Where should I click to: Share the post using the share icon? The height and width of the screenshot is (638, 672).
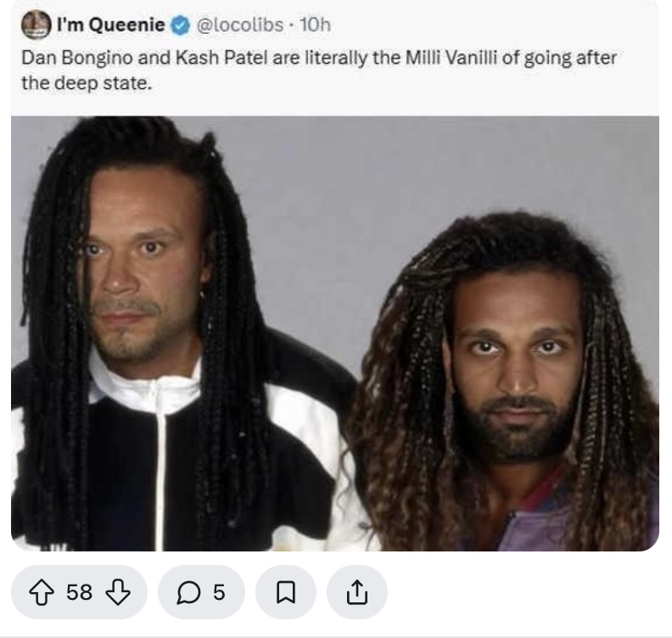[357, 592]
